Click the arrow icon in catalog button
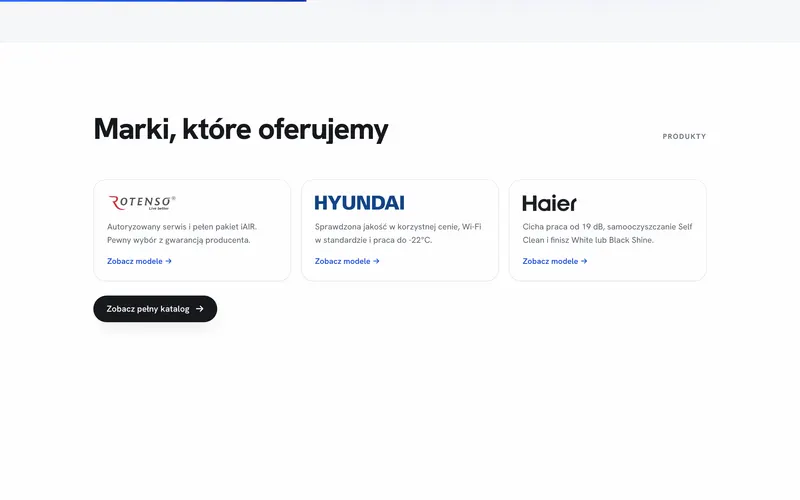 (x=199, y=309)
